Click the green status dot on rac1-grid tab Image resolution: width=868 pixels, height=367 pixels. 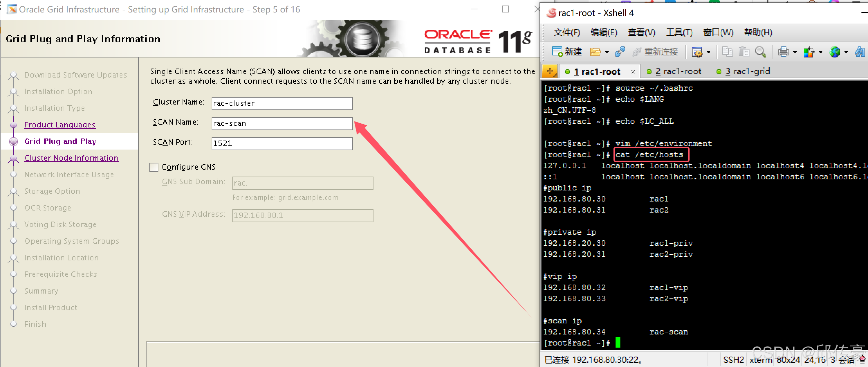tap(720, 71)
